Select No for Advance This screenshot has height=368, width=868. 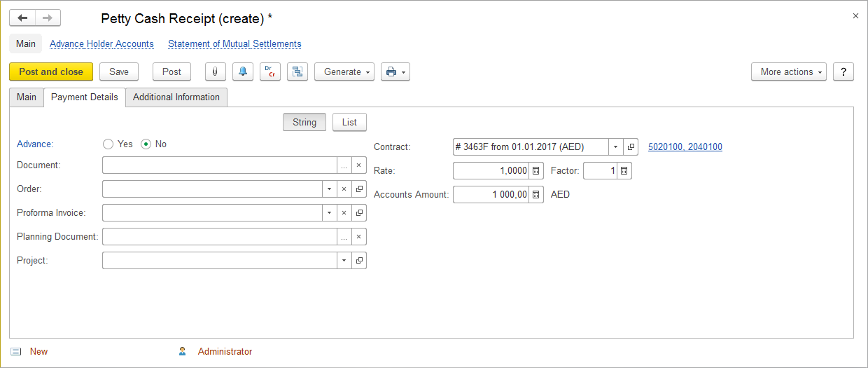pyautogui.click(x=146, y=144)
